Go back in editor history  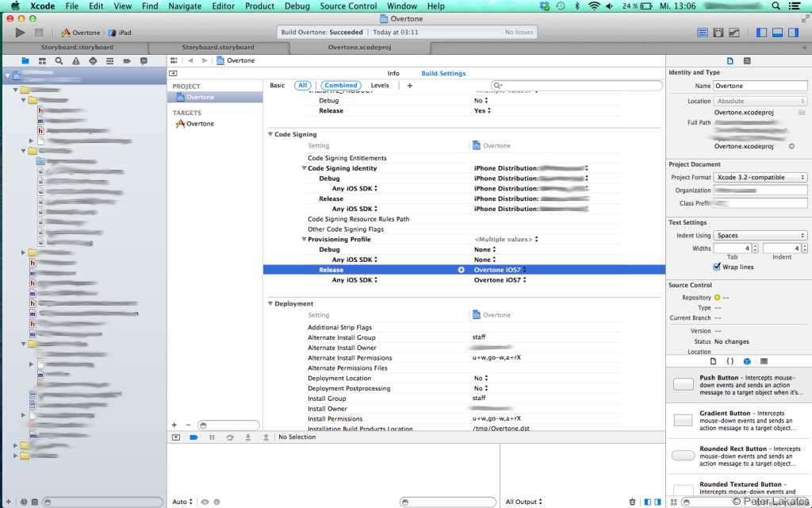tap(190, 60)
